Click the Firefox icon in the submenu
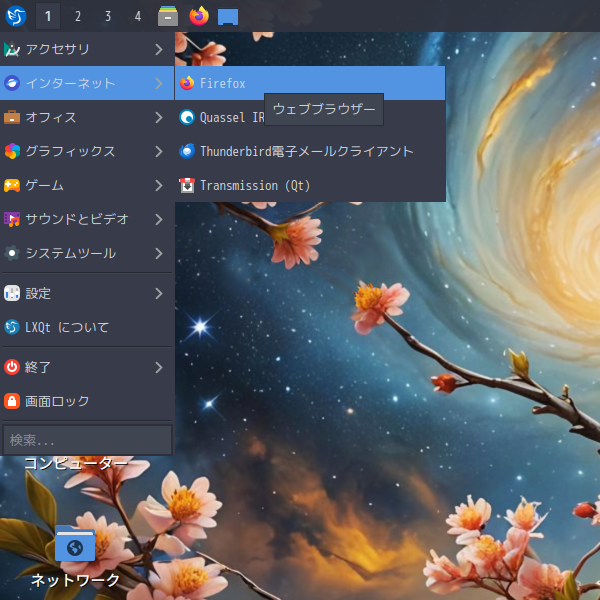This screenshot has width=600, height=600. point(187,83)
